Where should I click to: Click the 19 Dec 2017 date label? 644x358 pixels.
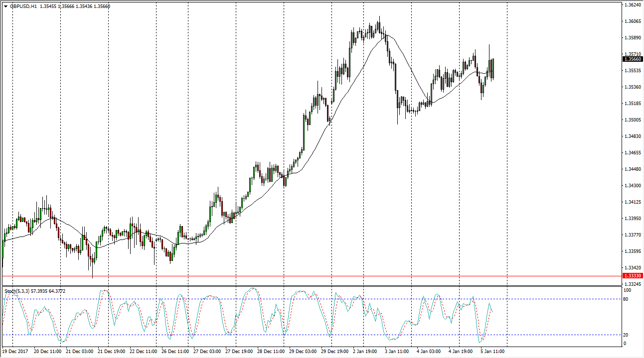tap(16, 352)
